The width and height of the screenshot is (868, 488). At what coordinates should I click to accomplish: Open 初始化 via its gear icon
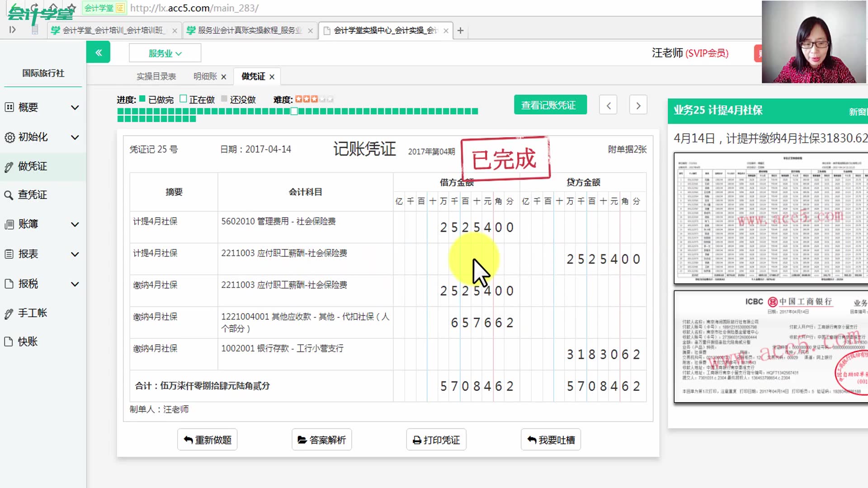point(9,137)
